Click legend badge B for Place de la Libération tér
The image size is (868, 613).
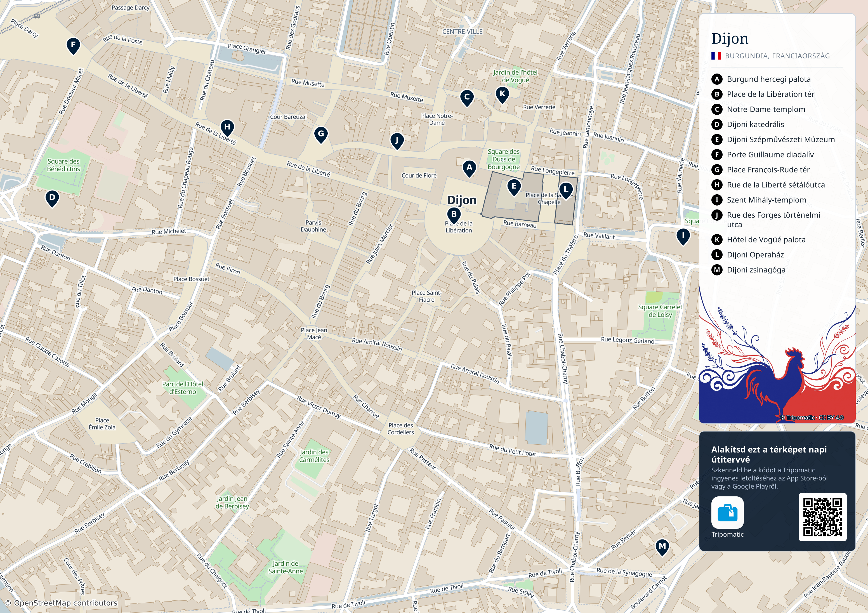(x=717, y=94)
